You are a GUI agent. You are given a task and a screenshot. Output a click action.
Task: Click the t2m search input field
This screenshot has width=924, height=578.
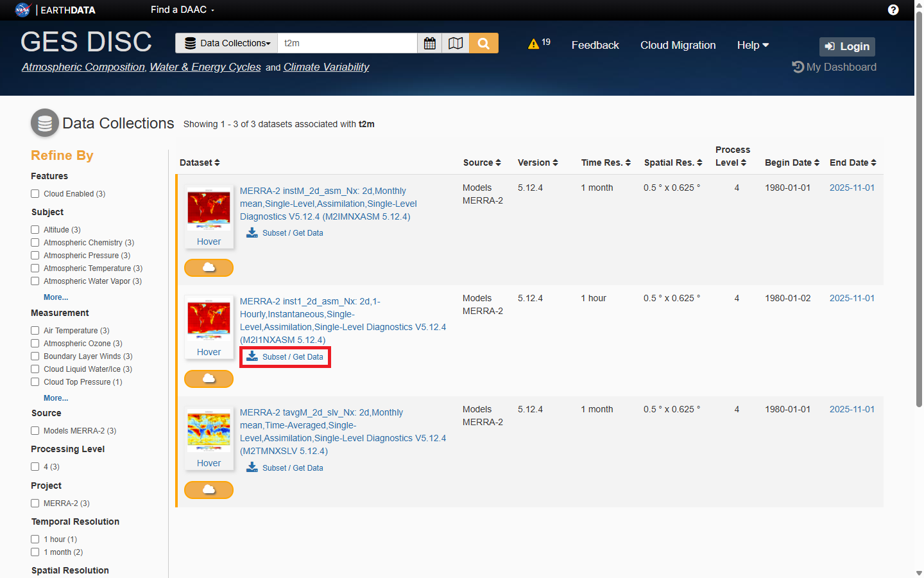(347, 43)
